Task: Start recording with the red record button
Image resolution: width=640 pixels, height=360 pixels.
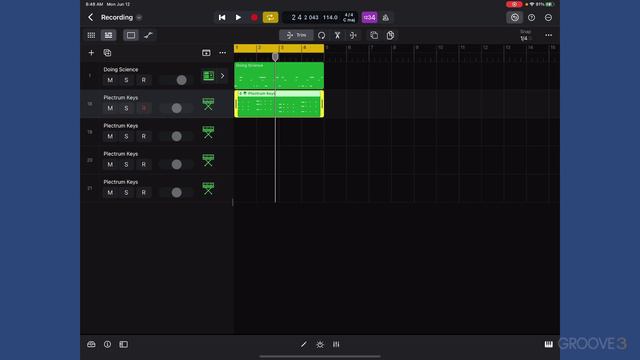Action: tap(254, 18)
